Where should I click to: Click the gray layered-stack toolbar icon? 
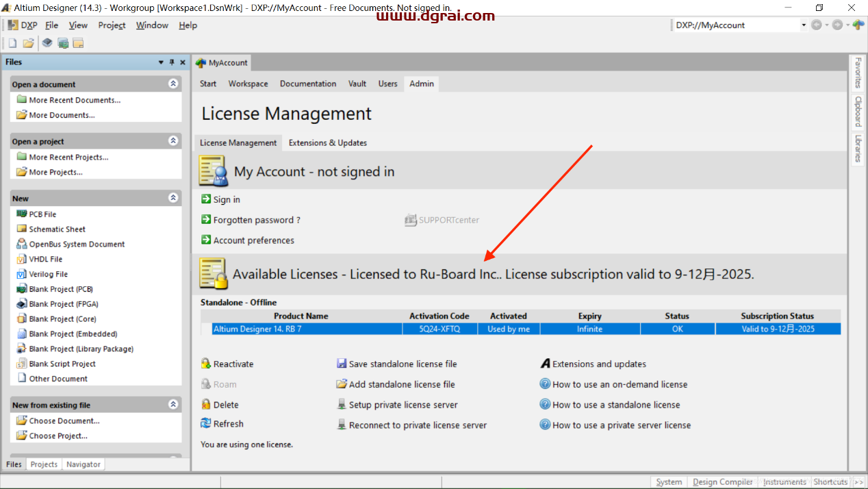pos(47,43)
